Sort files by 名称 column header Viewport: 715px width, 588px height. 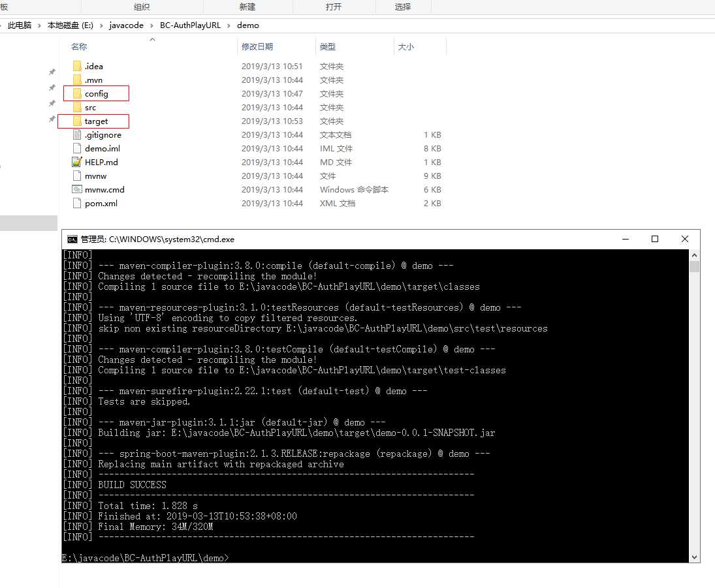tap(79, 46)
